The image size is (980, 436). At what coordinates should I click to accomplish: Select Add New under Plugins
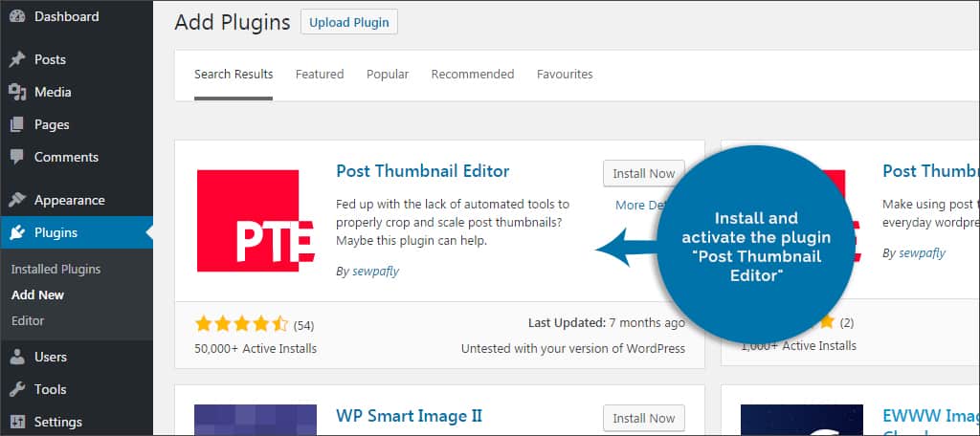point(37,294)
